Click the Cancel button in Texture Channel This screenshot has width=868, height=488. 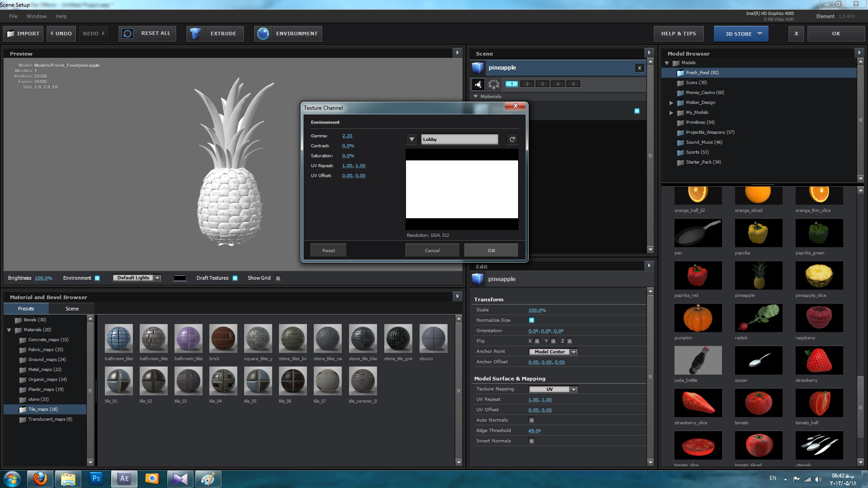432,250
